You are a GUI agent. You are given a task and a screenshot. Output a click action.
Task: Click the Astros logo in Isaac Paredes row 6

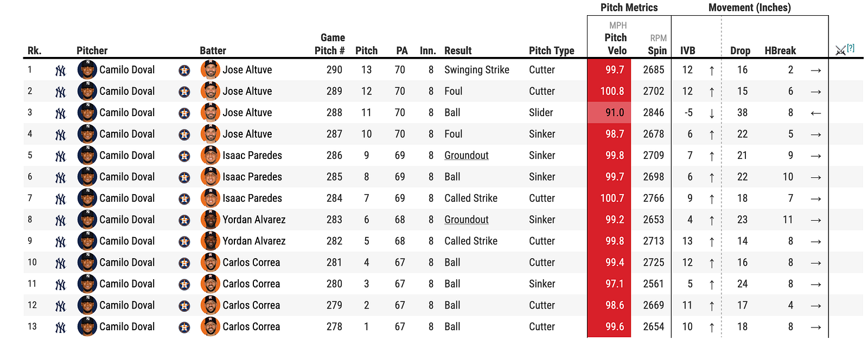pyautogui.click(x=184, y=177)
